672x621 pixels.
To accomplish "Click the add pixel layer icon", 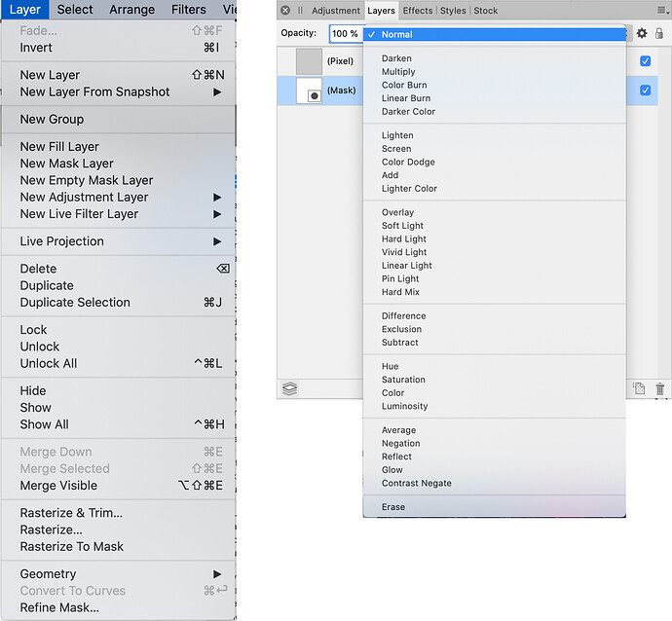I will [x=639, y=388].
